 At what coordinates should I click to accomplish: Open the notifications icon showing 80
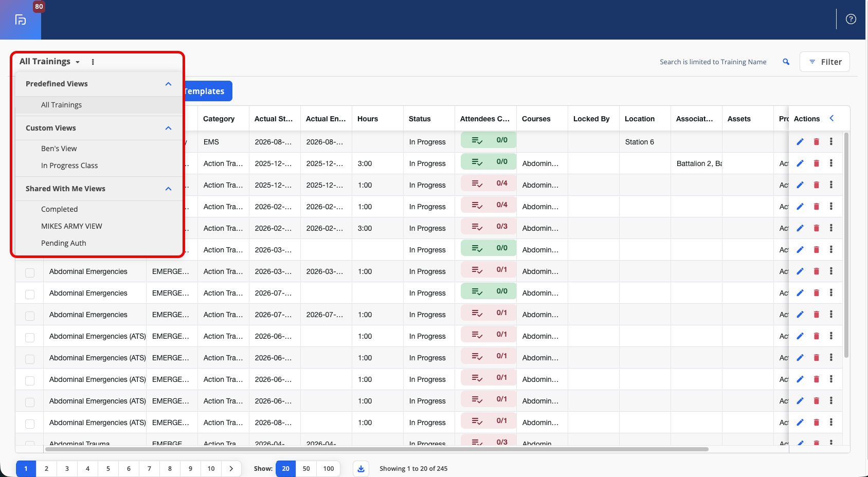click(x=21, y=20)
